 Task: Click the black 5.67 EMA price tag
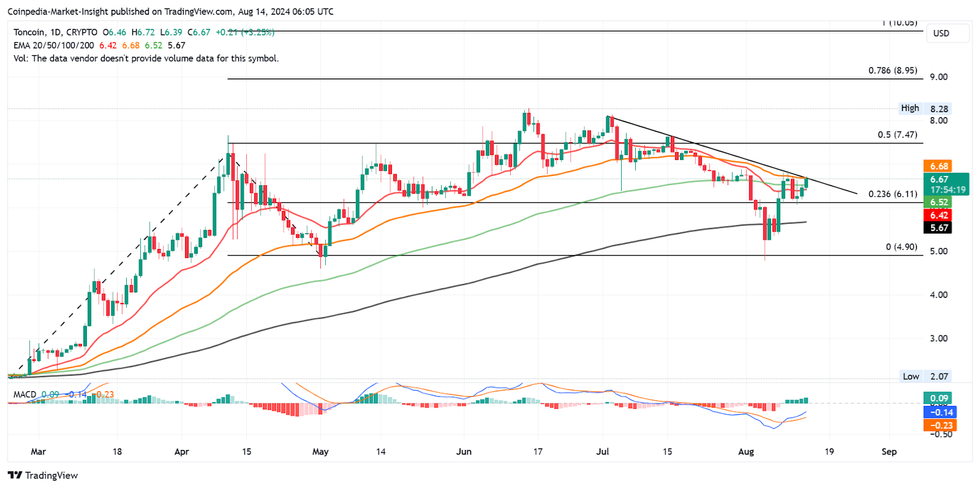pos(939,228)
